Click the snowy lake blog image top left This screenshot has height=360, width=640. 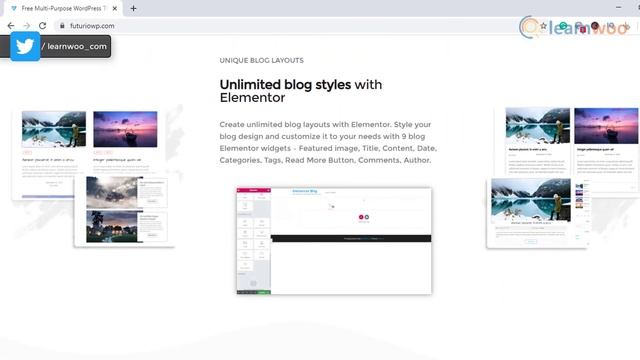point(54,129)
